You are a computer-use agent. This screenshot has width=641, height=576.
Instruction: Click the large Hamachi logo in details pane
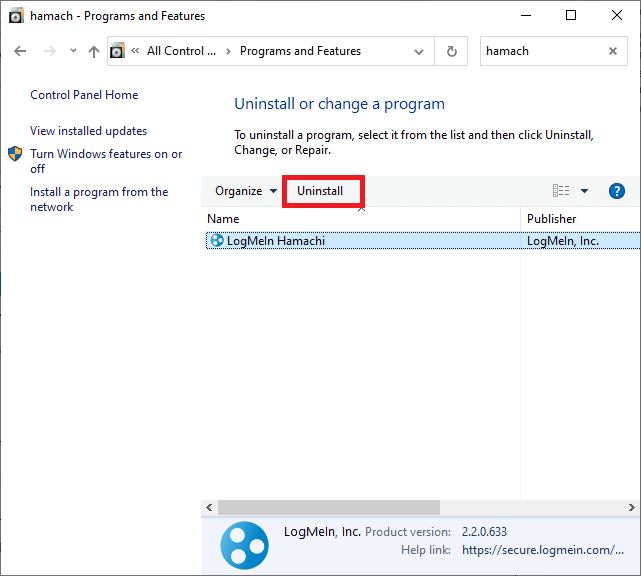coord(244,545)
